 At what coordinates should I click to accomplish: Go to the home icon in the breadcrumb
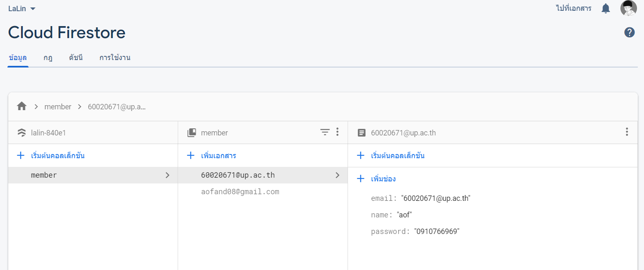tap(21, 106)
